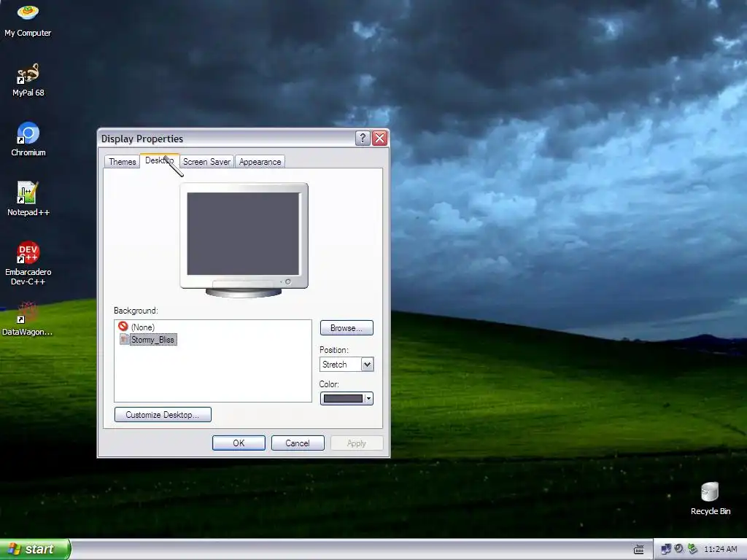Screen dimensions: 747x560
Task: Select the Embarcadero Dev-C++ shortcut
Action: pyautogui.click(x=28, y=262)
